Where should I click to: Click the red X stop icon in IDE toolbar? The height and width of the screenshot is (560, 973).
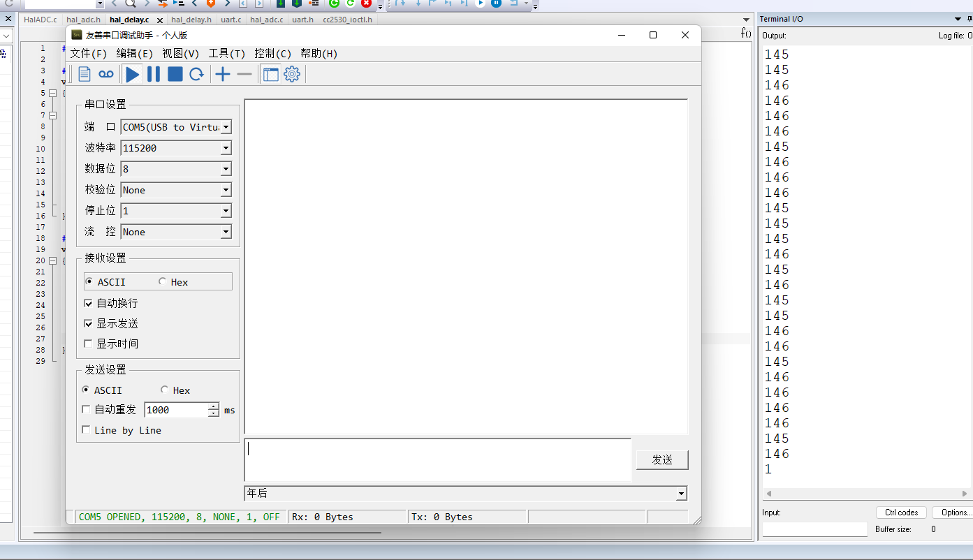pyautogui.click(x=366, y=3)
